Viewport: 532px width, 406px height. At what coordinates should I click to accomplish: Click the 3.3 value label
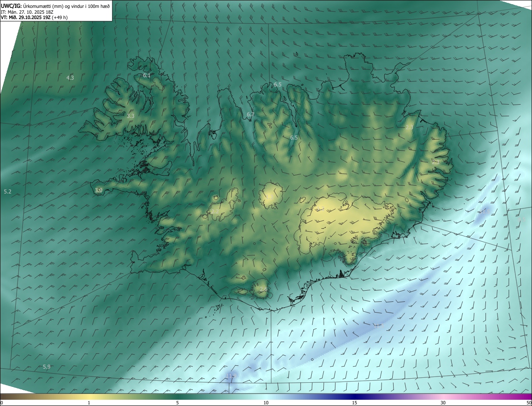[131, 116]
